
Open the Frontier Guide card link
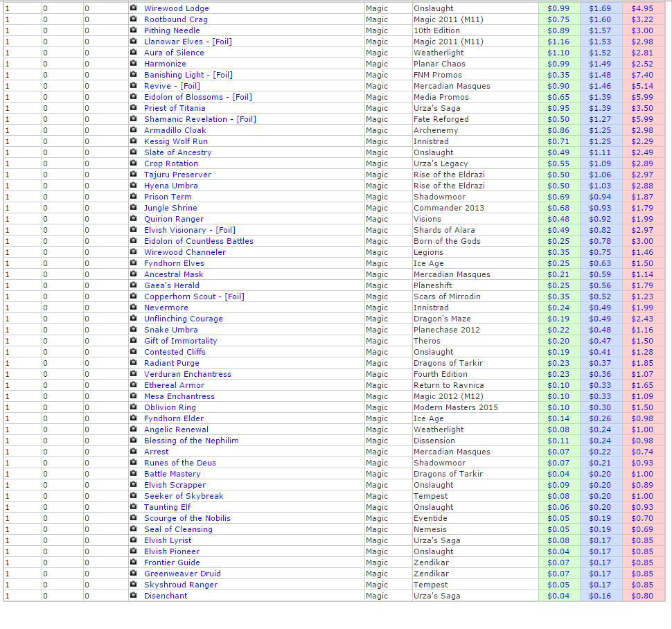click(x=172, y=562)
